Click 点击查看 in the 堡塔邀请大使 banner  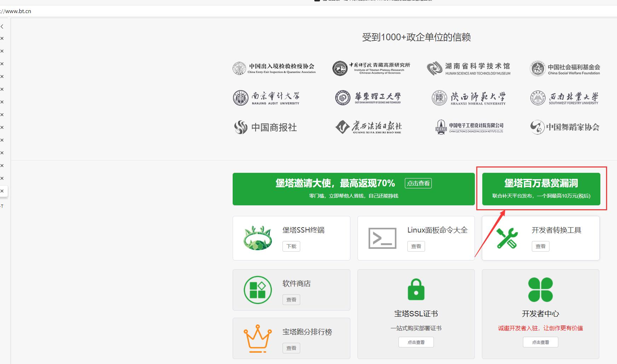pos(418,183)
